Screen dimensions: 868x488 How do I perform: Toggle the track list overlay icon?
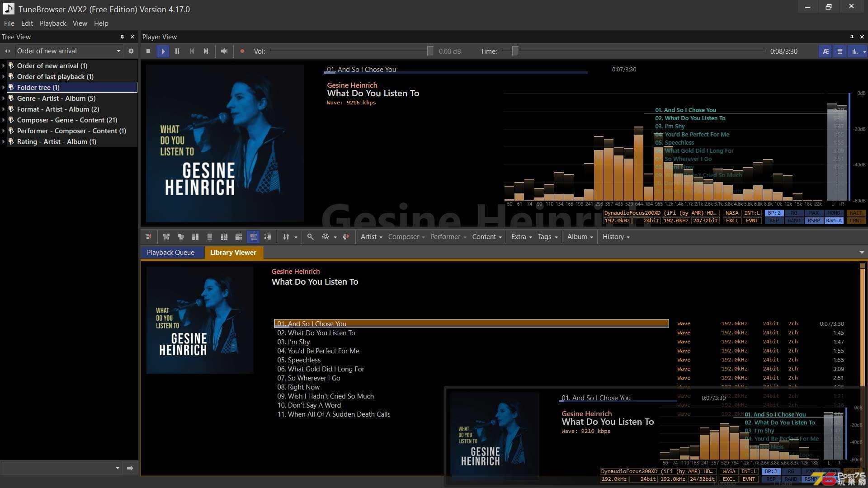click(x=840, y=52)
